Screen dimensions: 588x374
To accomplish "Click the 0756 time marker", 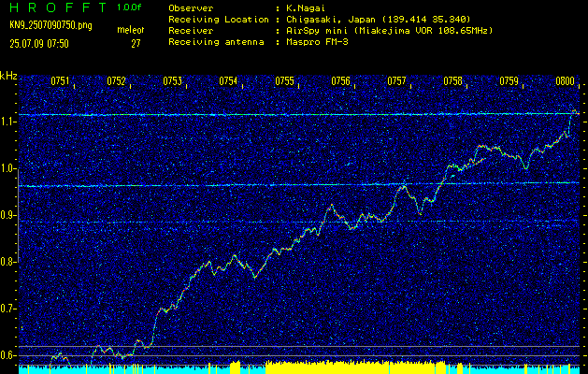I will [341, 81].
